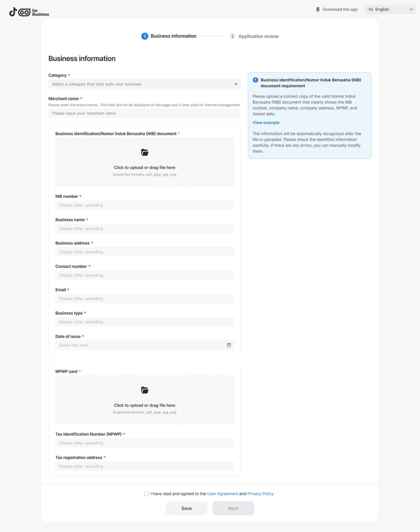Click the Merchant name input field

click(x=144, y=113)
